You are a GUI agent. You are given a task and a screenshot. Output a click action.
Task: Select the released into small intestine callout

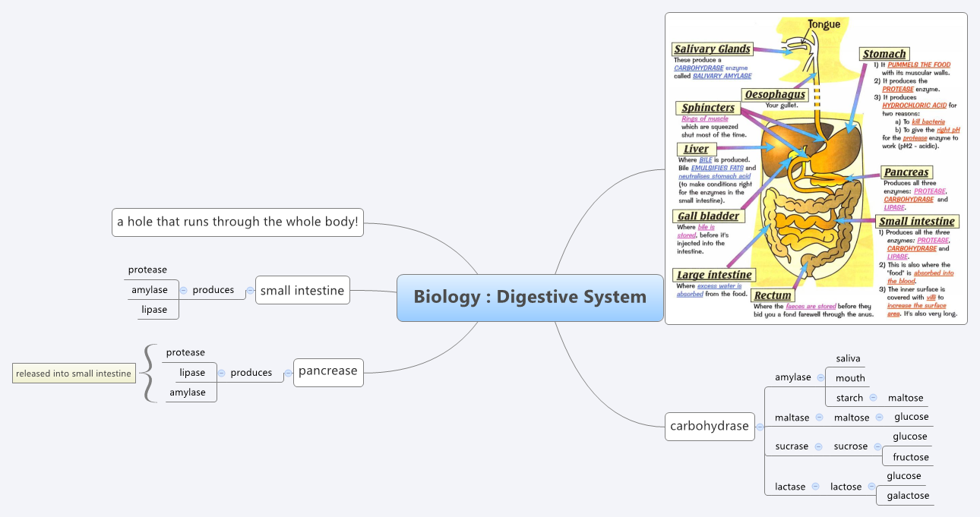click(x=73, y=373)
